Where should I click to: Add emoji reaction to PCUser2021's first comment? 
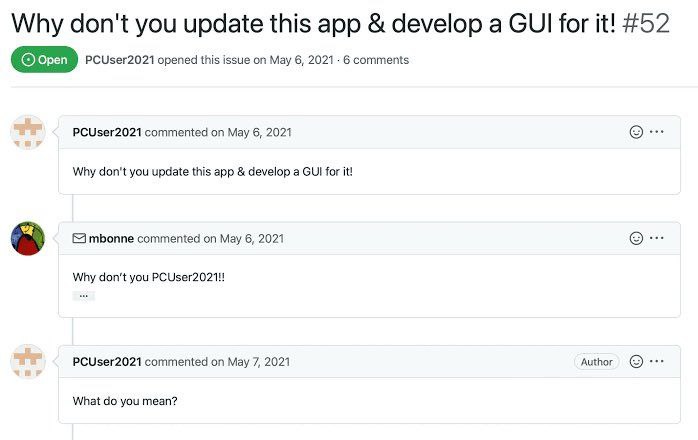point(636,132)
